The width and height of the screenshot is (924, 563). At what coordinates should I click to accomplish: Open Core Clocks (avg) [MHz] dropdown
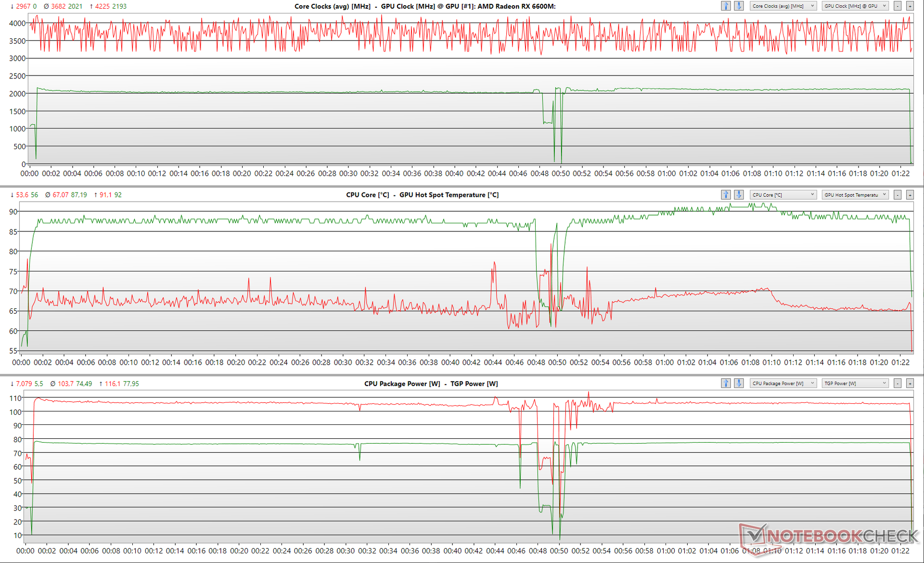click(x=783, y=6)
